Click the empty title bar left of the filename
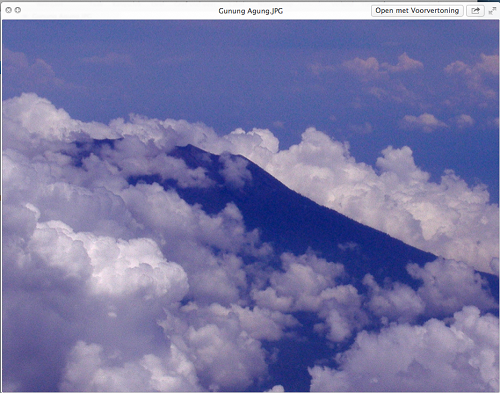The height and width of the screenshot is (393, 500). click(117, 11)
